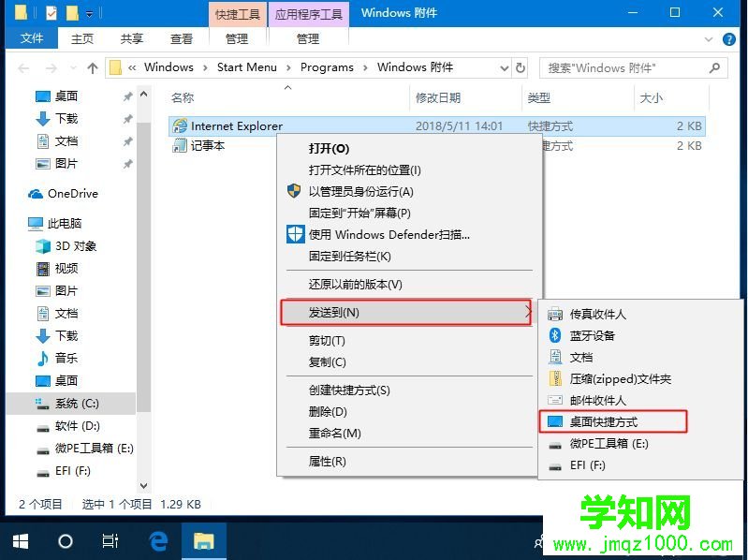748x560 pixels.
Task: Sort by the 修改日期 column header
Action: click(x=438, y=97)
